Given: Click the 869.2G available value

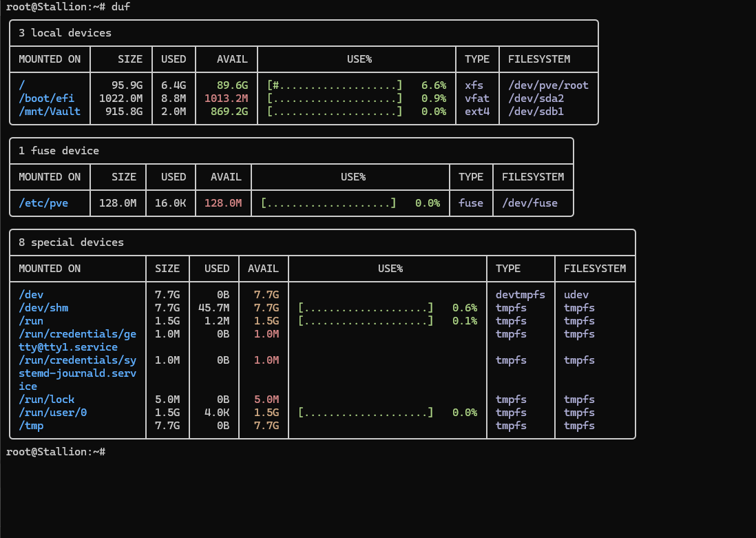Looking at the screenshot, I should point(229,112).
